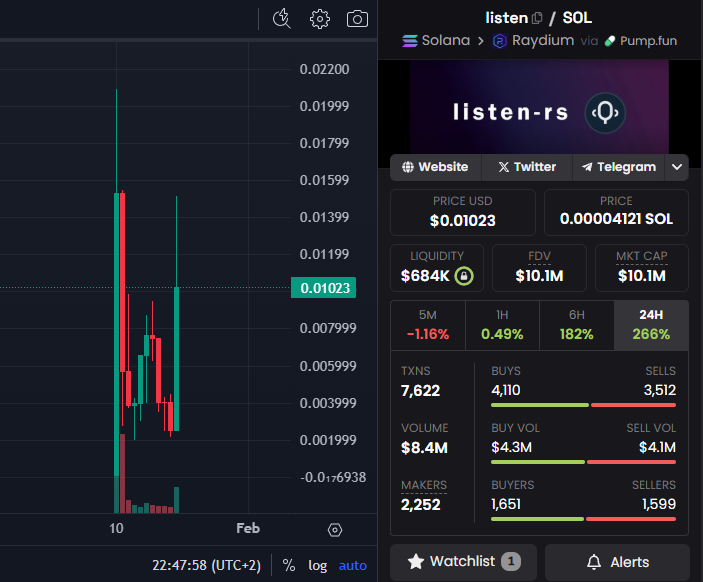
Task: Take a chart snapshot with camera icon
Action: coord(357,19)
